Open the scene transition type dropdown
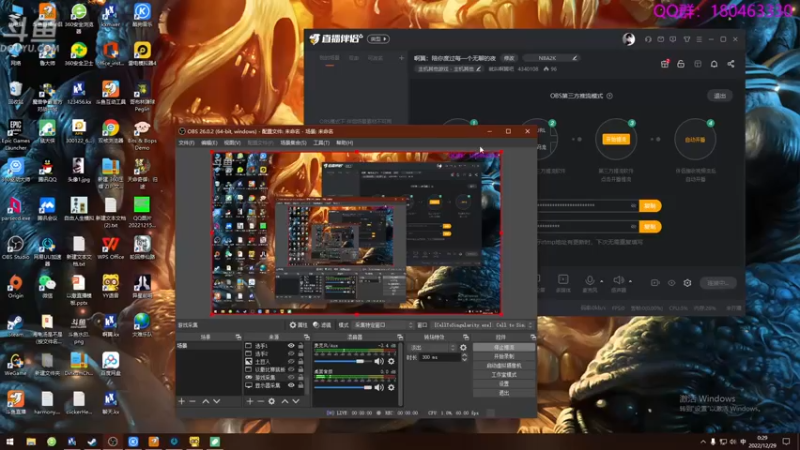Screen dimensions: 800x450 click(433, 347)
